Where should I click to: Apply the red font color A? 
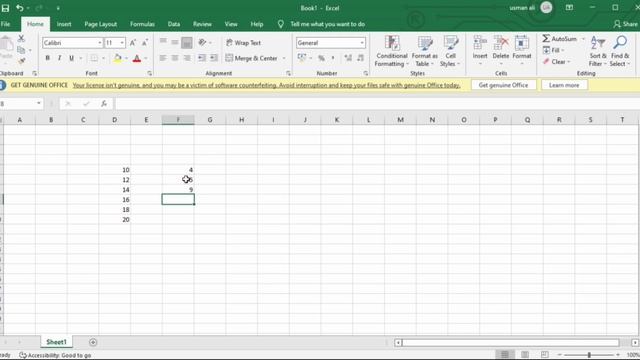(x=137, y=58)
